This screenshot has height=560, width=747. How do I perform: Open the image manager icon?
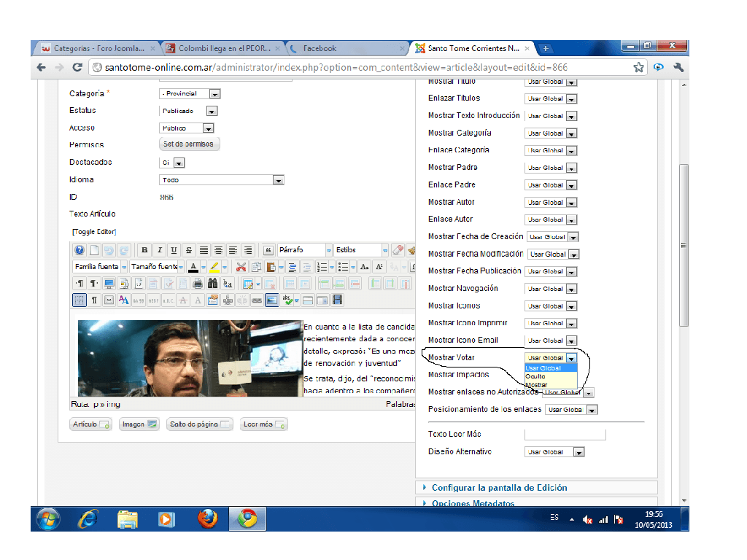click(271, 300)
